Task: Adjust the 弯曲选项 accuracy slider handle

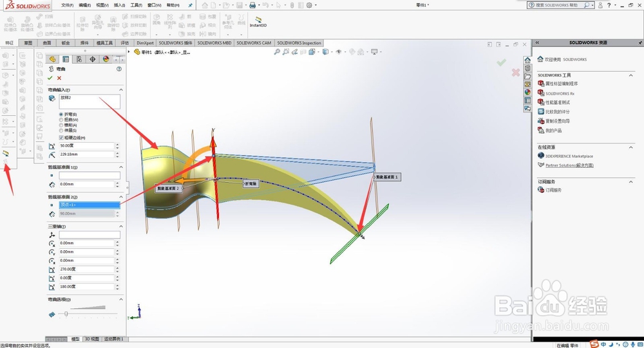Action: (66, 314)
